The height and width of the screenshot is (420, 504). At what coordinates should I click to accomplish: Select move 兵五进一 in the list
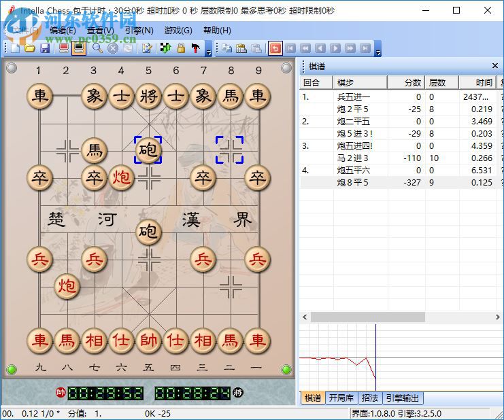pos(354,97)
